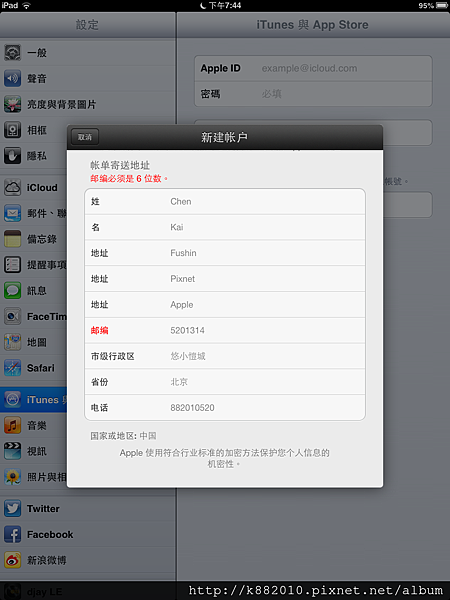Tap the battery indicator in status bar

coord(442,5)
